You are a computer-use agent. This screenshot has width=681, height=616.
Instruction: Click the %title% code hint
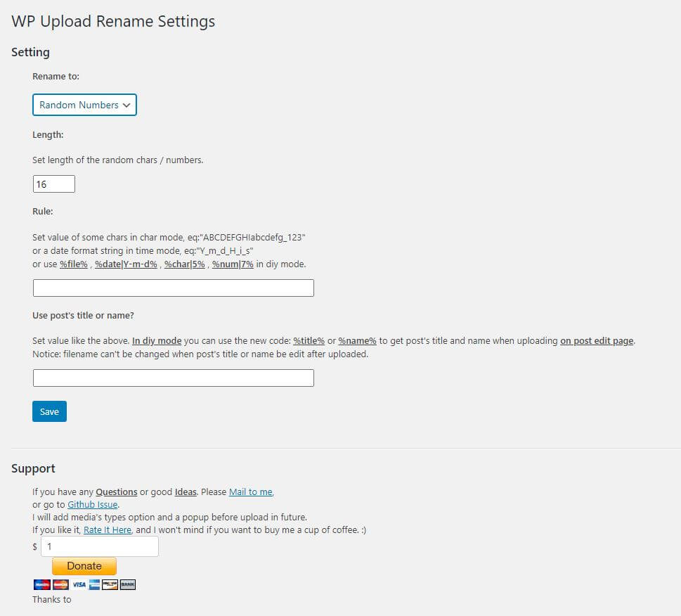309,341
